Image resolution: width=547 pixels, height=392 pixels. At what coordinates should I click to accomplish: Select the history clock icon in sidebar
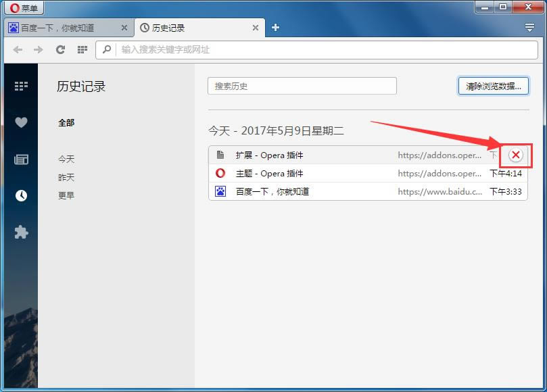[x=21, y=195]
